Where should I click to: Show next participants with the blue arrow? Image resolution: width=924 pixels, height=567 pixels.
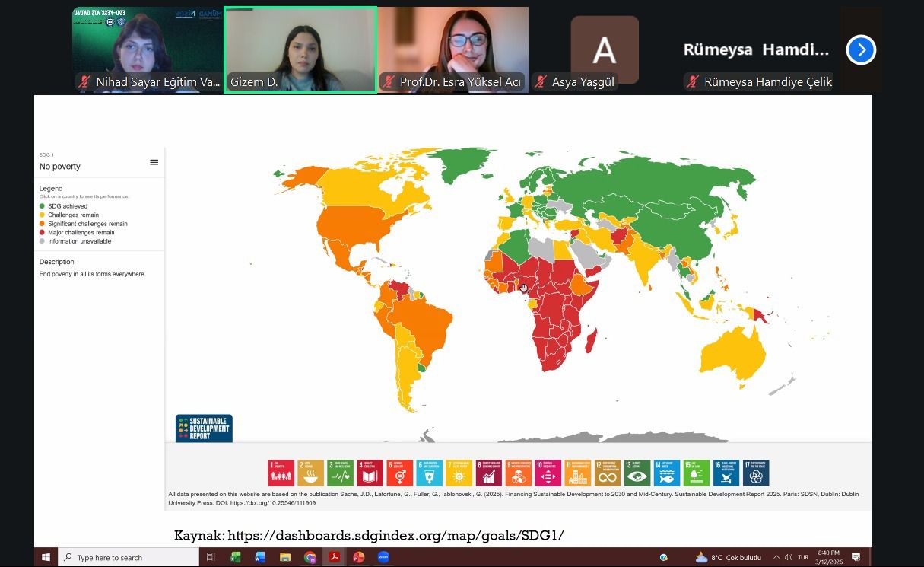[861, 50]
